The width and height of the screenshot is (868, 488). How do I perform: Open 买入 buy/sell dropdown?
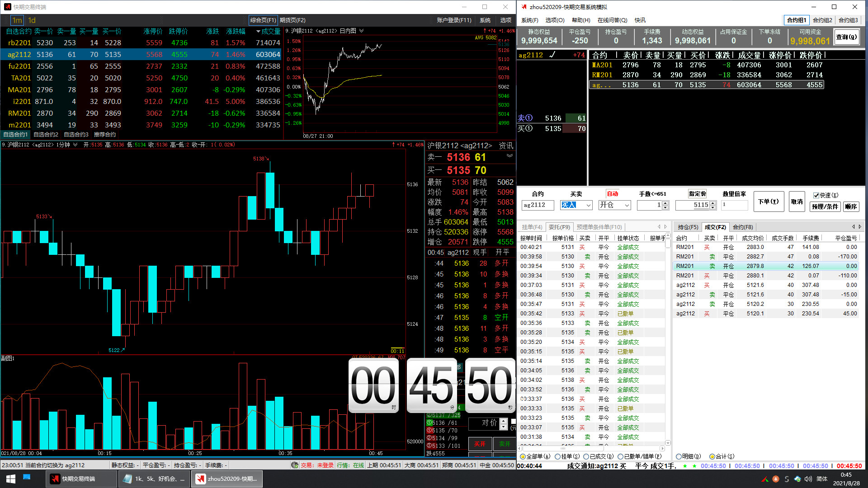point(588,205)
